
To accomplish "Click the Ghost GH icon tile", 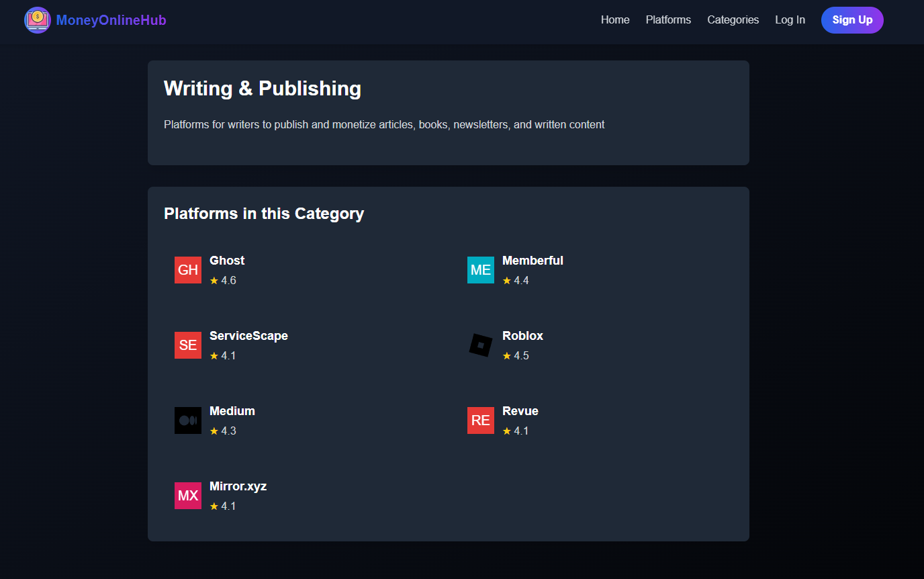I will (x=188, y=270).
